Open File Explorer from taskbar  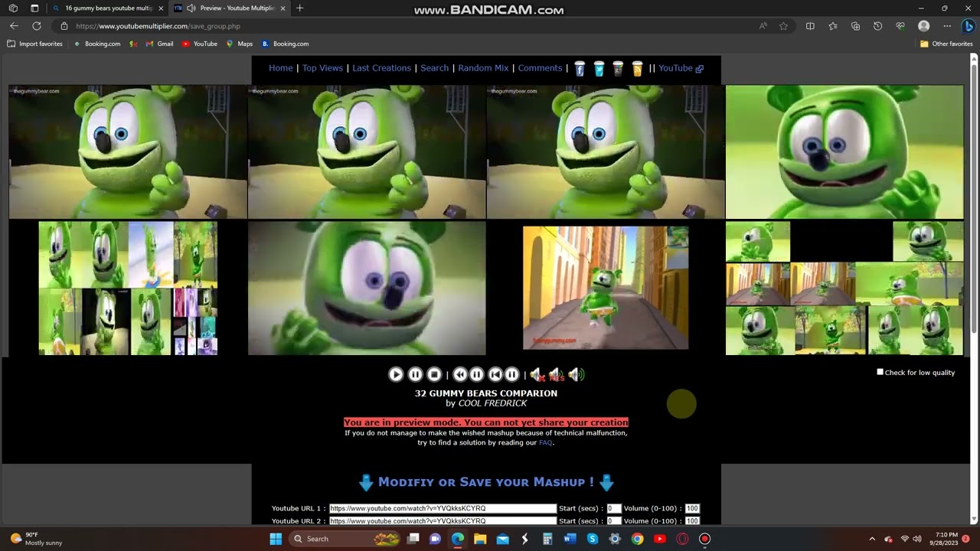tap(480, 539)
